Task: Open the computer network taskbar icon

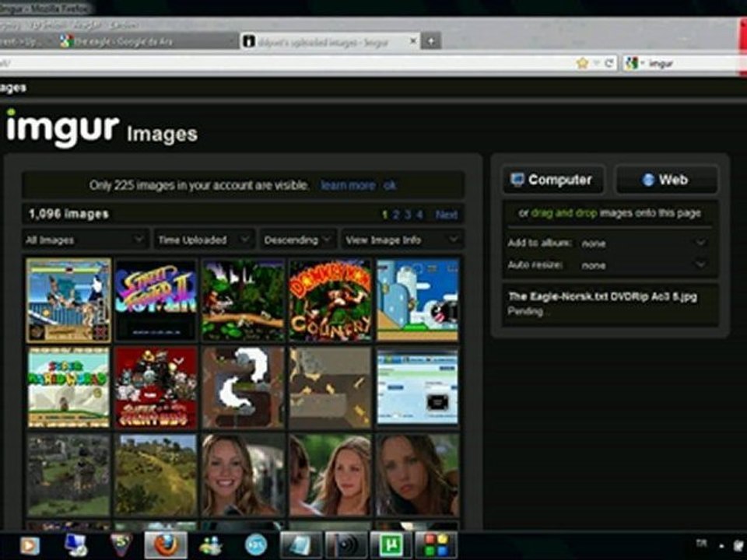Action: [75, 545]
